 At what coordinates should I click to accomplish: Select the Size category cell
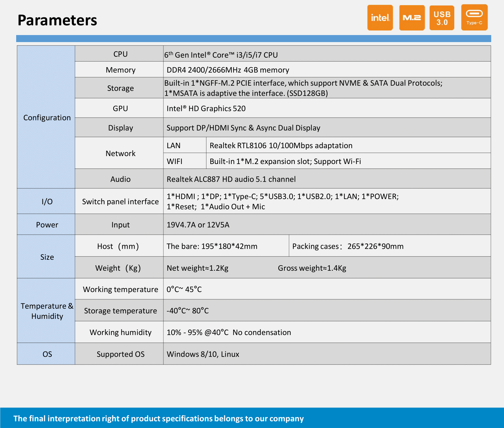(46, 256)
